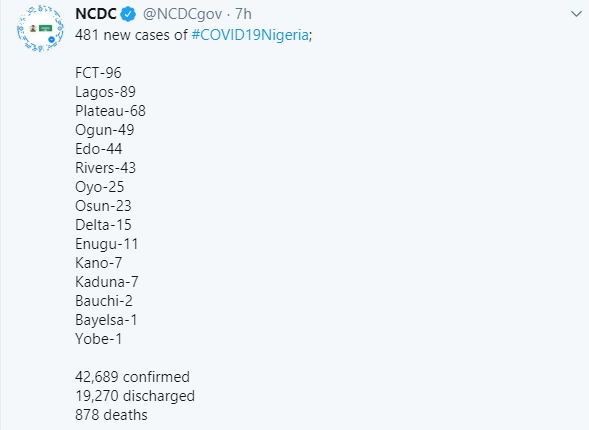Click the Ogun-49 entry
This screenshot has width=589, height=430.
tap(104, 130)
